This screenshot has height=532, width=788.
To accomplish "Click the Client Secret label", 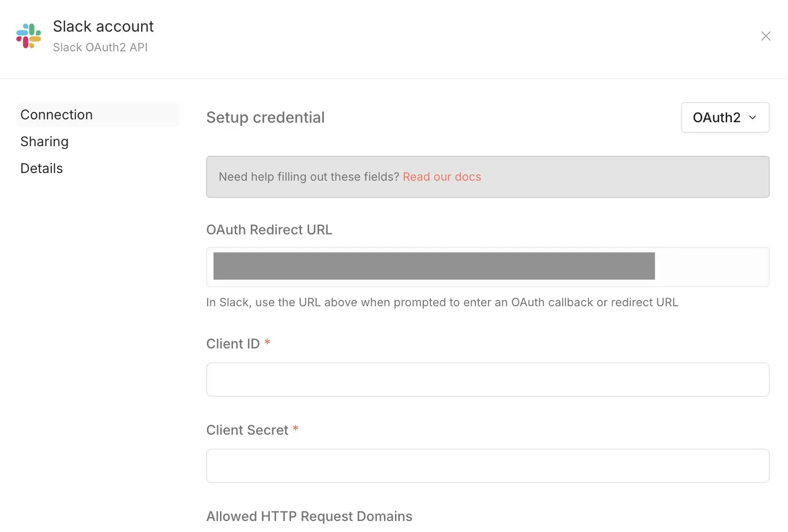I will (x=247, y=430).
